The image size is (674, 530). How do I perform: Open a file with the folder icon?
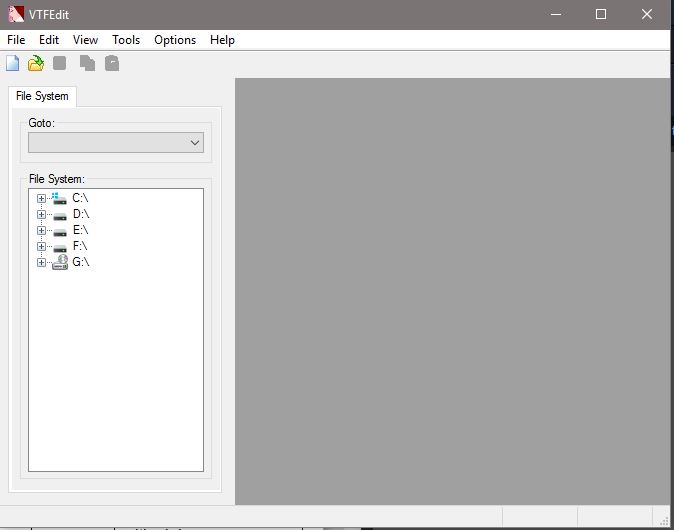[36, 63]
